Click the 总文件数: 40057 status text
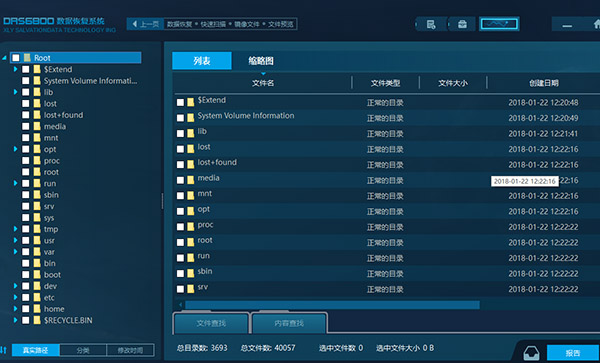 (x=268, y=348)
